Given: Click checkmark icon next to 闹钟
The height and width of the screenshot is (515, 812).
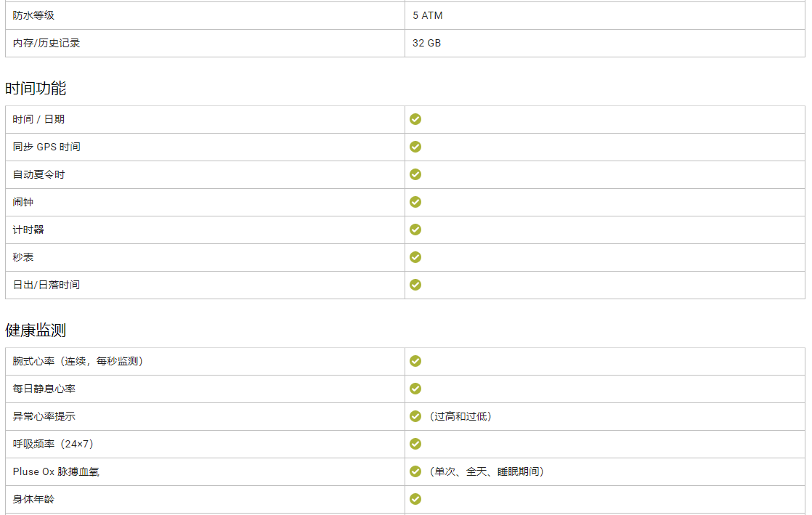Looking at the screenshot, I should click(x=415, y=202).
